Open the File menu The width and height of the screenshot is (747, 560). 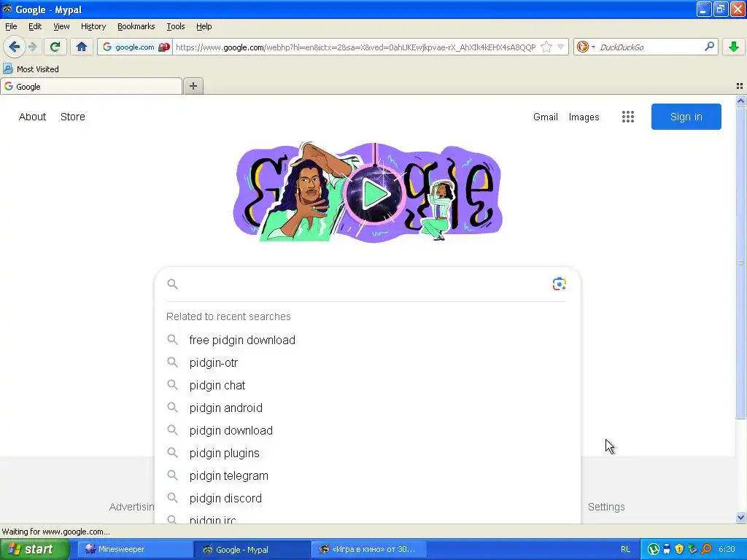pos(11,26)
